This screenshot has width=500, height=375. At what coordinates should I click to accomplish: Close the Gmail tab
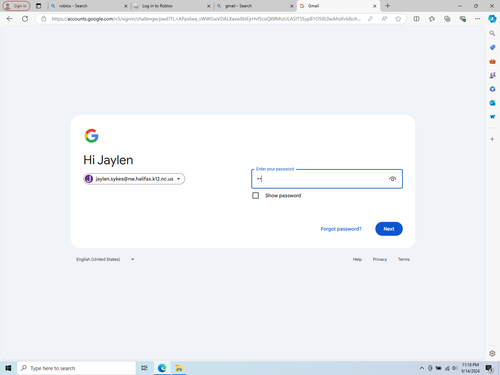click(375, 6)
